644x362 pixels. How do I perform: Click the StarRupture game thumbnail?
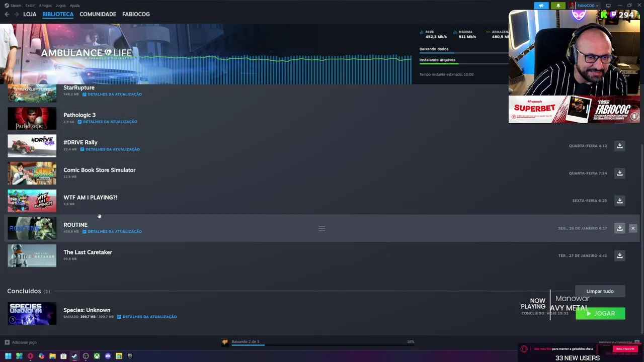click(32, 93)
